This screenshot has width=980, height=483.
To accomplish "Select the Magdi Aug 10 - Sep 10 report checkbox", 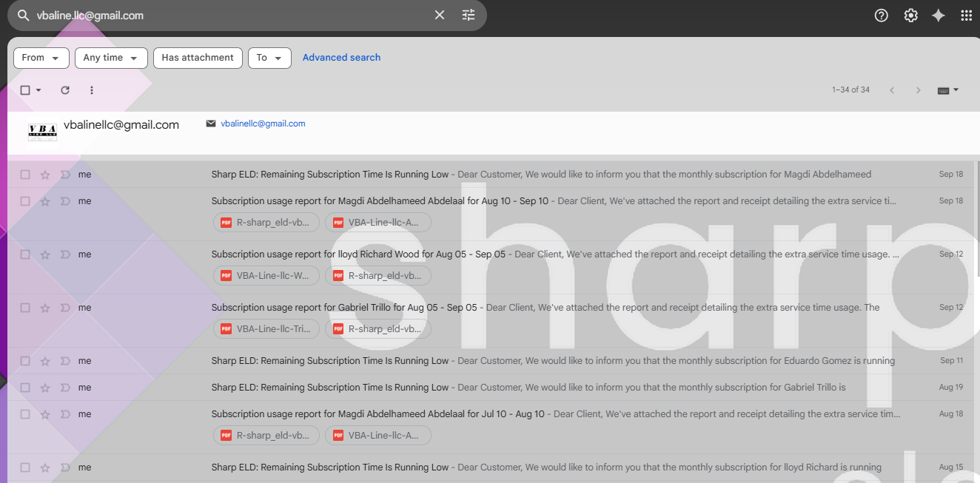I will pos(25,201).
